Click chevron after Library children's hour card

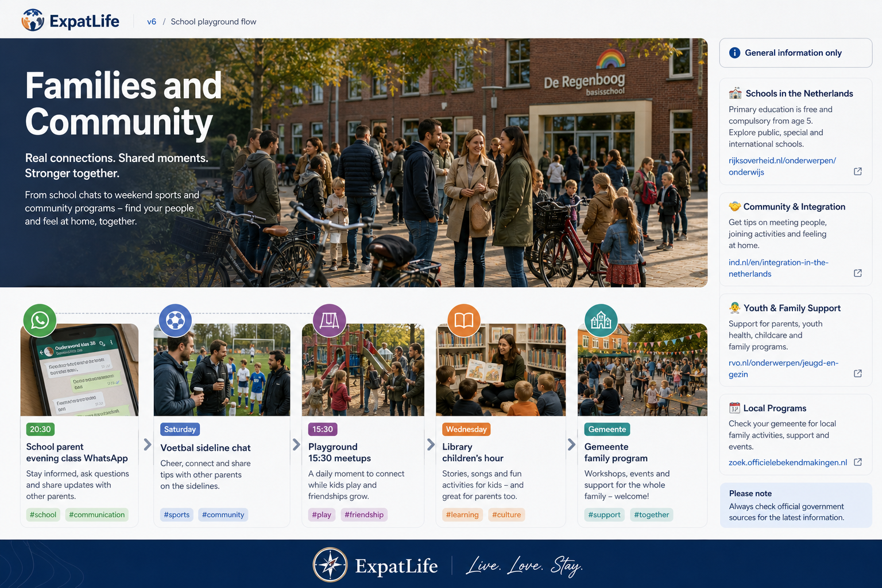[571, 444]
